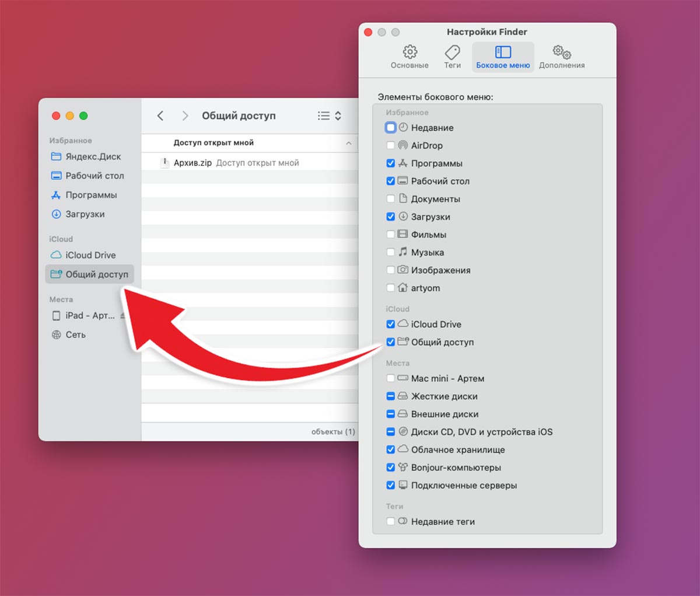
Task: Click the Mac mini computer icon
Action: pos(403,378)
